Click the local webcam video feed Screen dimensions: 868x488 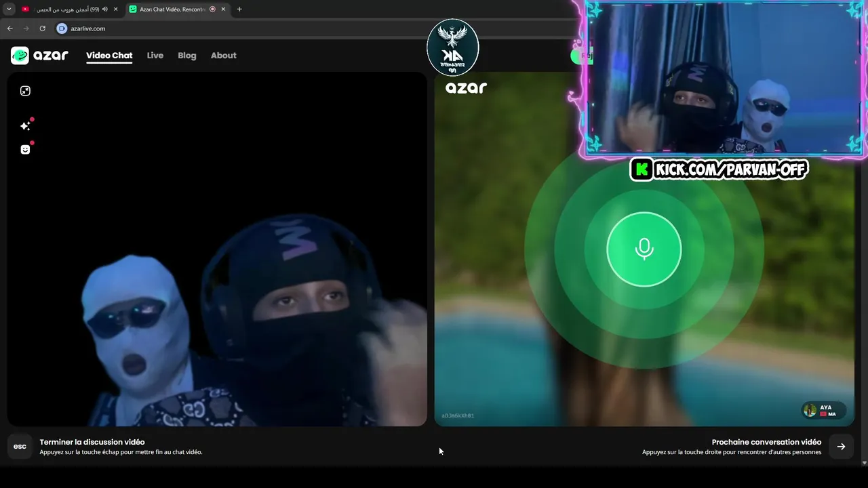(217, 249)
